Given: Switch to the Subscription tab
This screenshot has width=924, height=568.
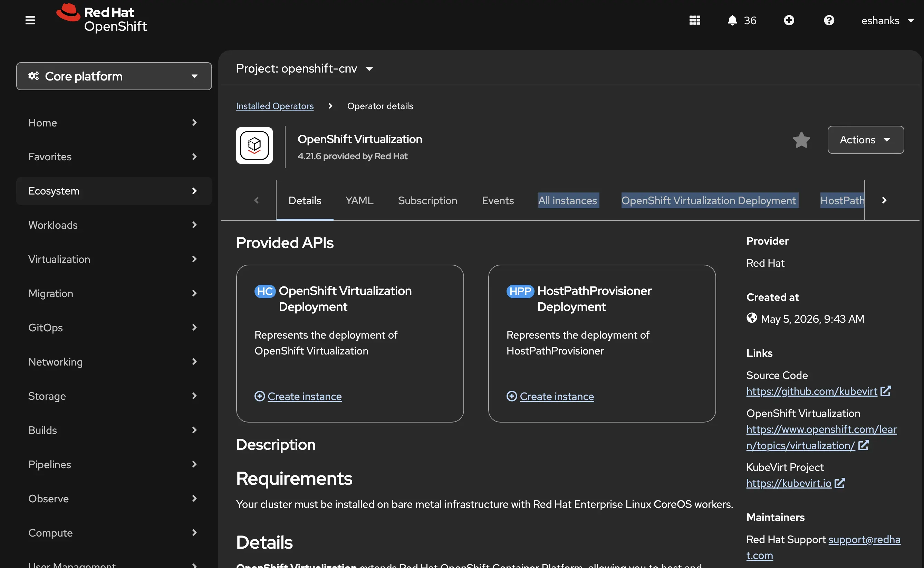Looking at the screenshot, I should coord(427,200).
